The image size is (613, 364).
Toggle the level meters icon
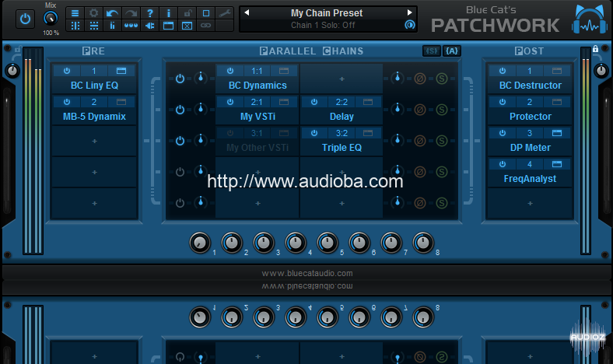click(112, 26)
